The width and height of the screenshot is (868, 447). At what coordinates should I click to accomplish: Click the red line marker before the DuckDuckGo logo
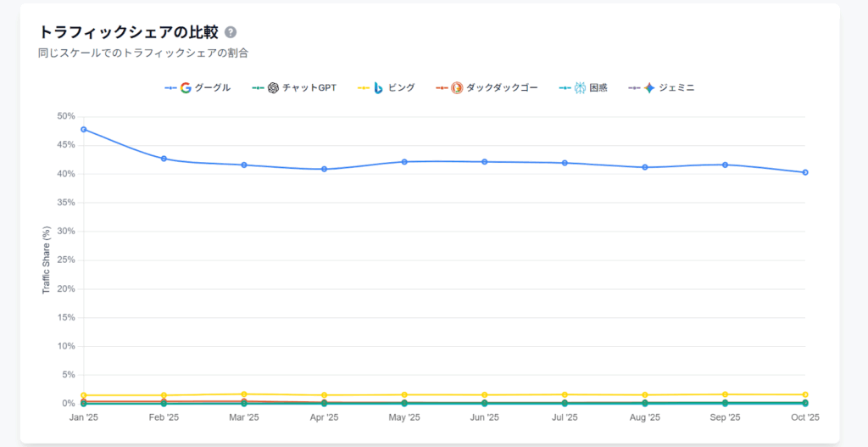click(442, 88)
